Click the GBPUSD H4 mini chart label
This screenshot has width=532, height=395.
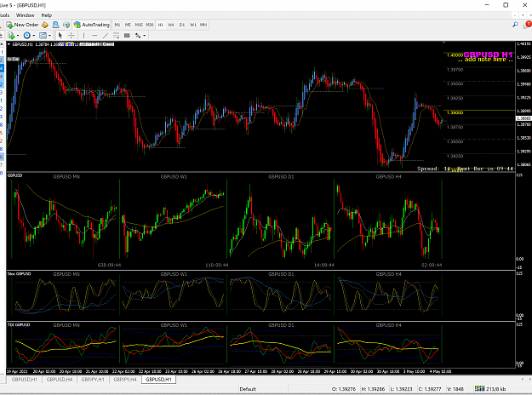(x=389, y=177)
